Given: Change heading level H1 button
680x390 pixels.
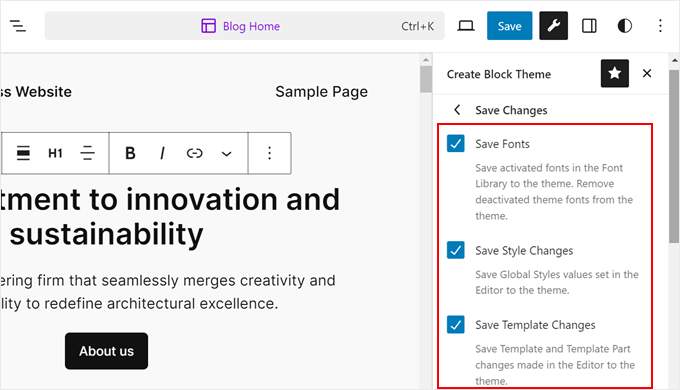Looking at the screenshot, I should pyautogui.click(x=55, y=153).
